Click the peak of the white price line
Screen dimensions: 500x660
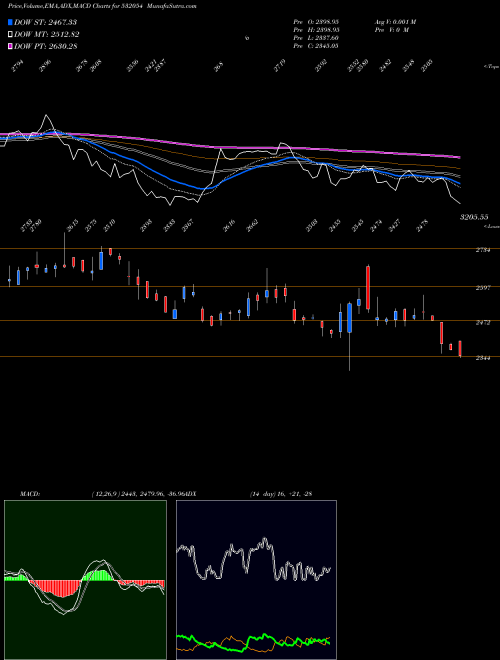46,115
